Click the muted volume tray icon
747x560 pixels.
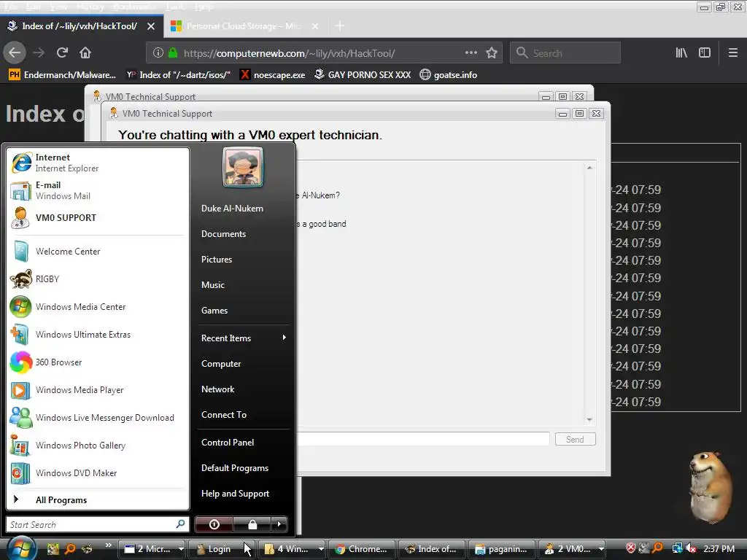pos(691,548)
